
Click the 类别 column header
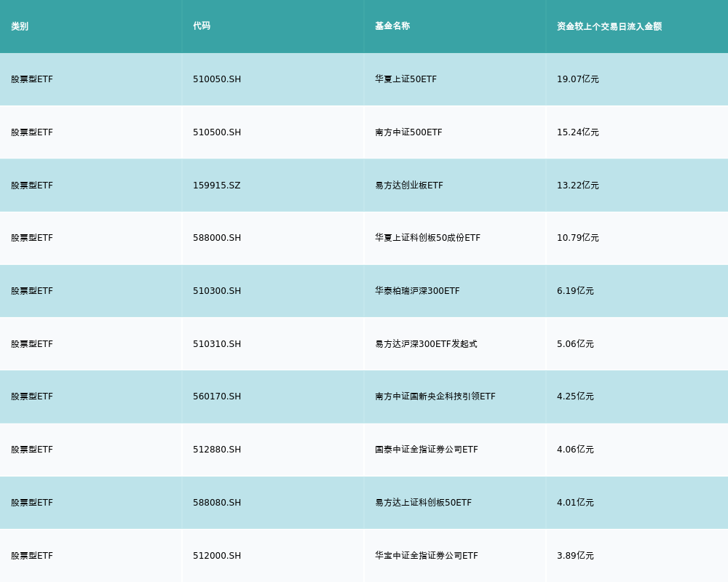point(20,26)
